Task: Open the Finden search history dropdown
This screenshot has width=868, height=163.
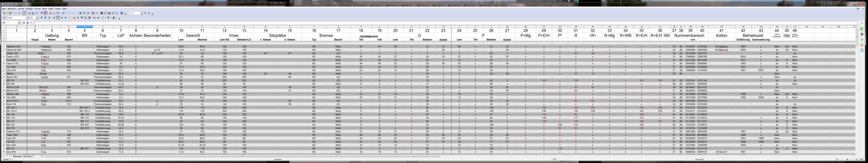Action: tap(142, 13)
